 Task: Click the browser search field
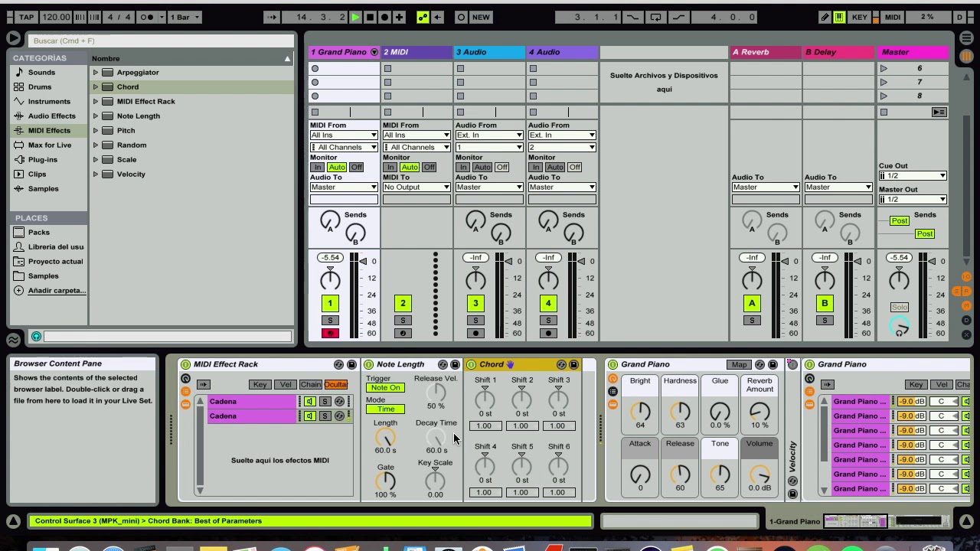pyautogui.click(x=161, y=41)
